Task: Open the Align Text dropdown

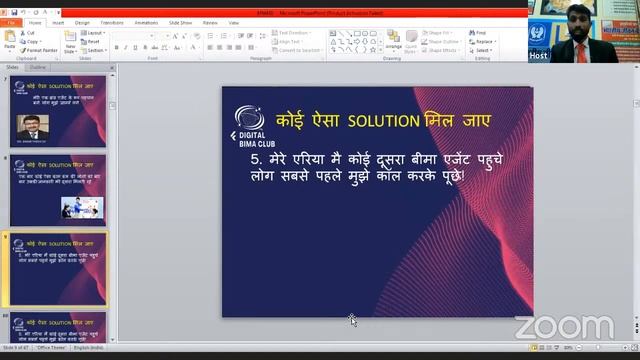Action: [x=288, y=42]
